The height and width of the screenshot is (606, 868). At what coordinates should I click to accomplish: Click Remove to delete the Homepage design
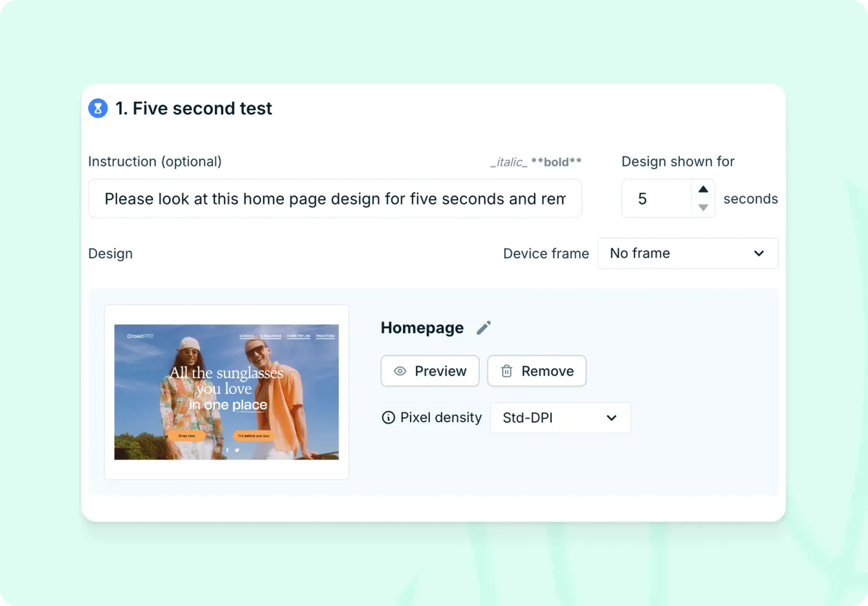pyautogui.click(x=536, y=371)
